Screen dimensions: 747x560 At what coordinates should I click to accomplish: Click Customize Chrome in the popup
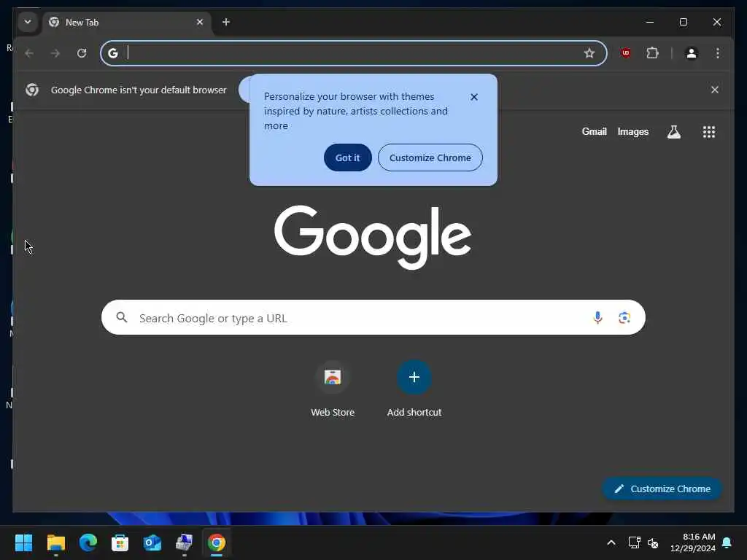pyautogui.click(x=430, y=157)
